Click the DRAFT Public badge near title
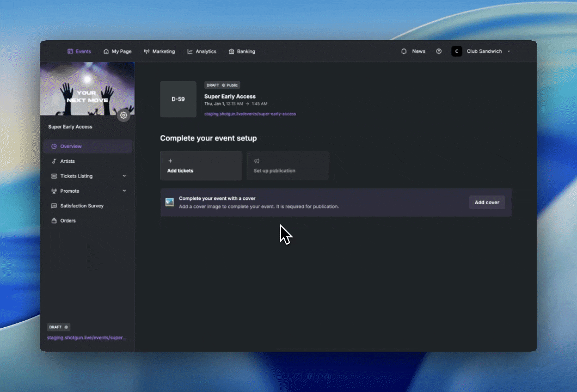The width and height of the screenshot is (577, 392). (x=222, y=85)
